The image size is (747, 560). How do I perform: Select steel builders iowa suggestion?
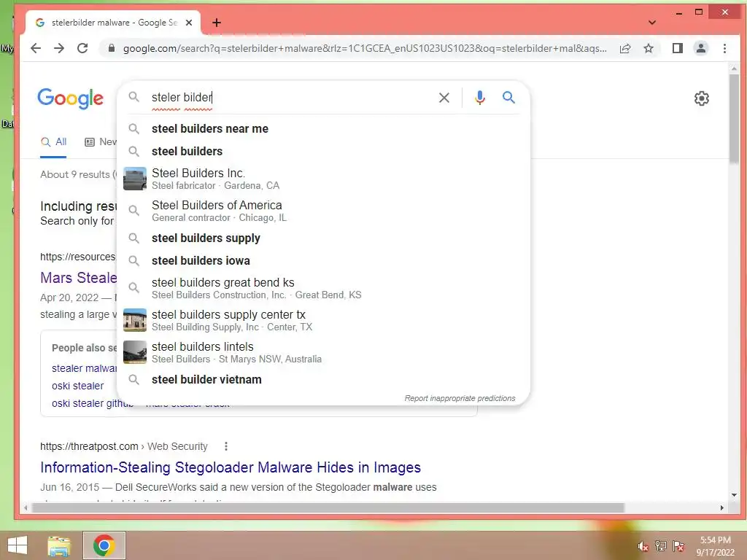[x=323, y=260]
